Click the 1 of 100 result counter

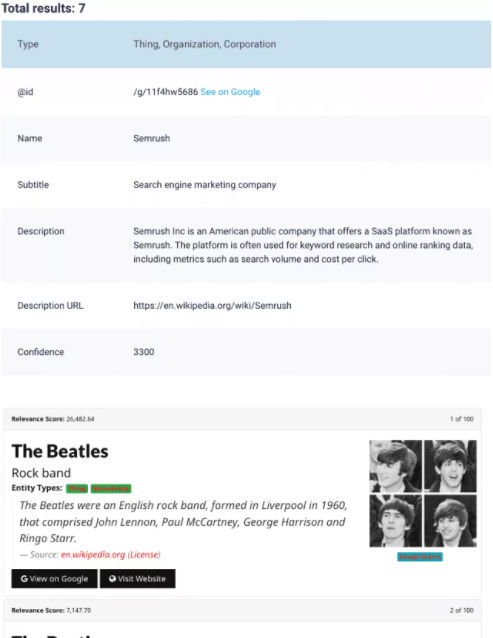click(x=462, y=419)
